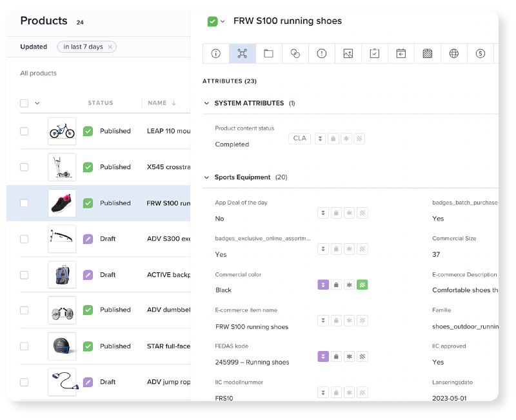Click the Commercial Size value '37'
Viewport: 516px width, 420px height.
pos(436,254)
